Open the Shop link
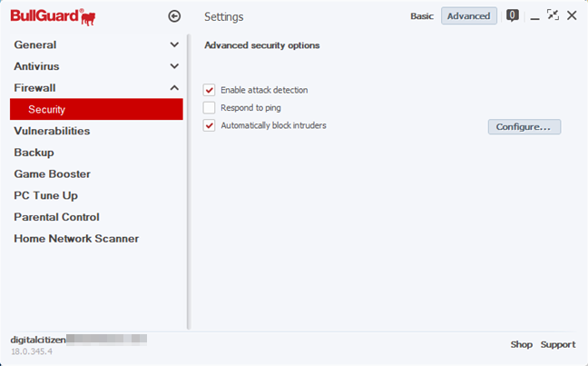 coord(521,344)
